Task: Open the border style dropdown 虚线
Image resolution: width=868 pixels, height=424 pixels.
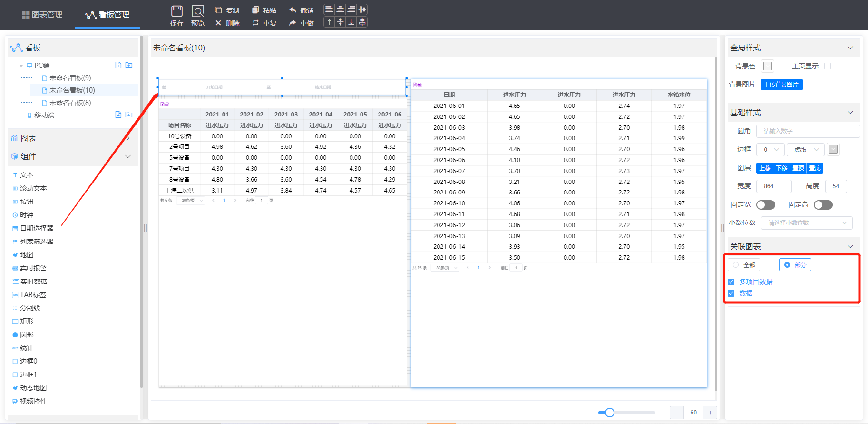Action: pos(805,149)
